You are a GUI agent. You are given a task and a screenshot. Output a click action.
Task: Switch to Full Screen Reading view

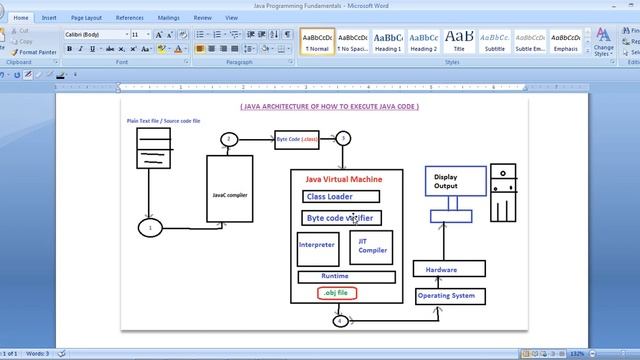(x=535, y=353)
